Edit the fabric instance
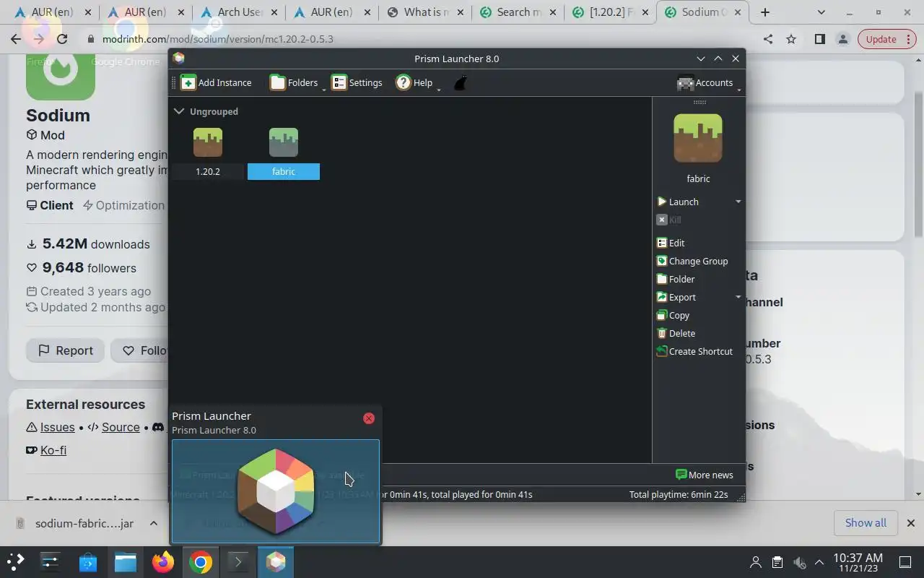924x578 pixels. (671, 243)
